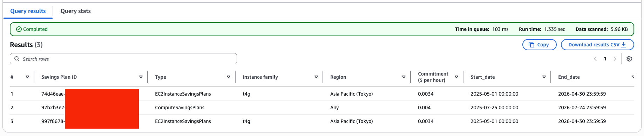
Task: Copy the query results
Action: coord(539,45)
